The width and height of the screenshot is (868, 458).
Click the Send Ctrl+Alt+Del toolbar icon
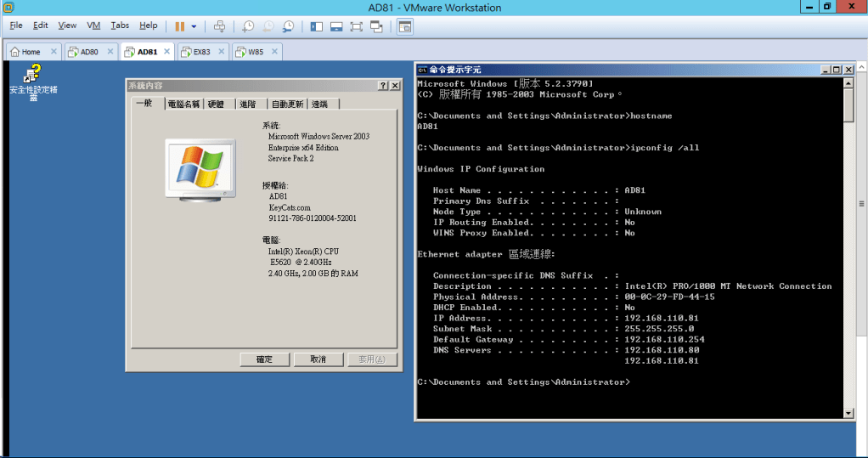(x=219, y=26)
